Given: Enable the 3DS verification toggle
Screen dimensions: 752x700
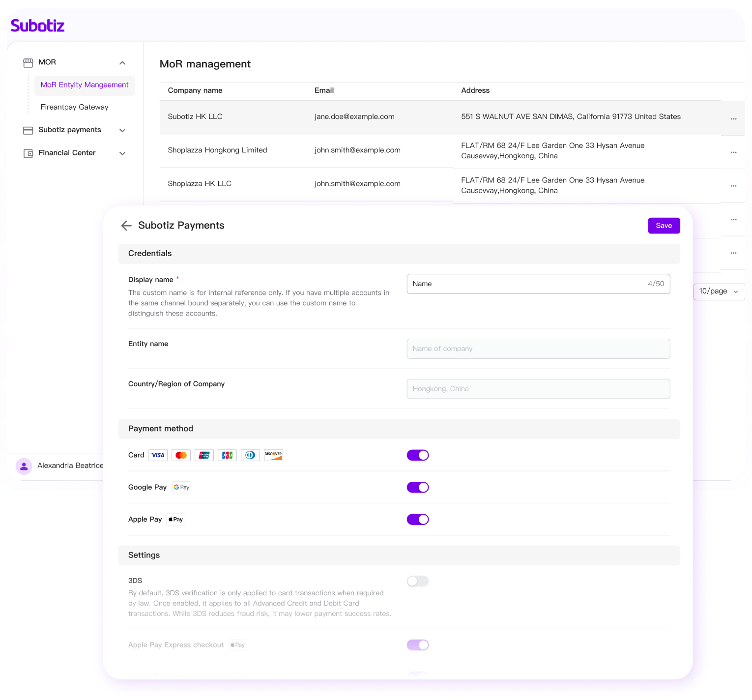Looking at the screenshot, I should (x=418, y=581).
